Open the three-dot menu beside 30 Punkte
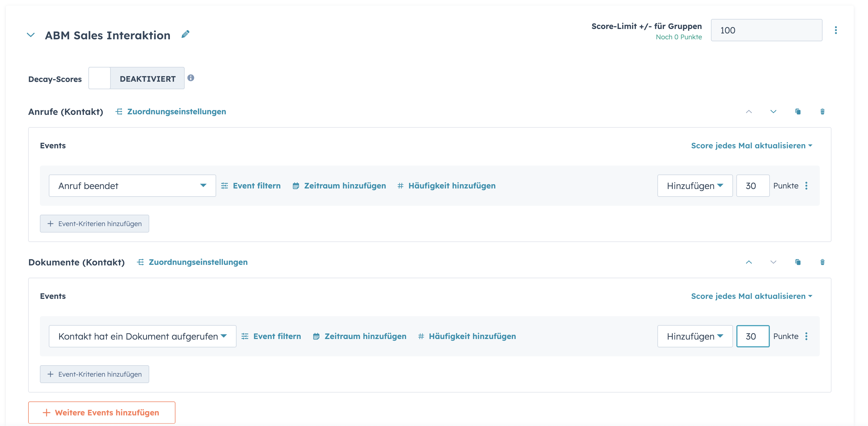Screen dimensions: 868x426 pos(807,186)
